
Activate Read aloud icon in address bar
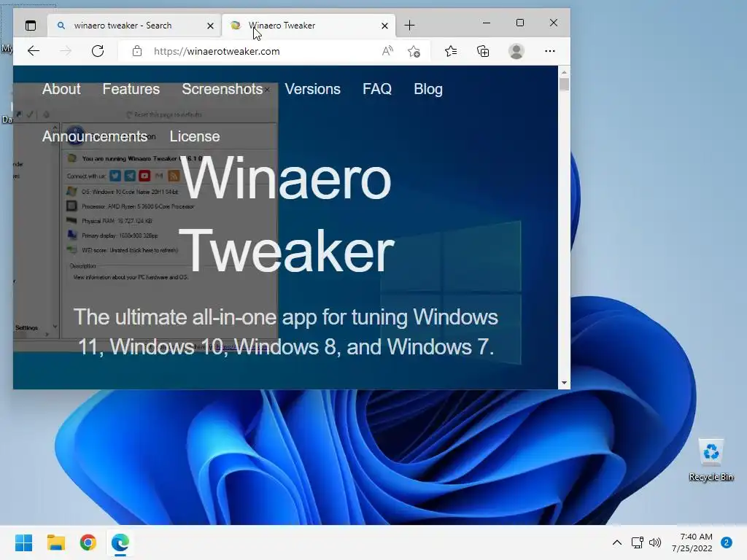387,51
